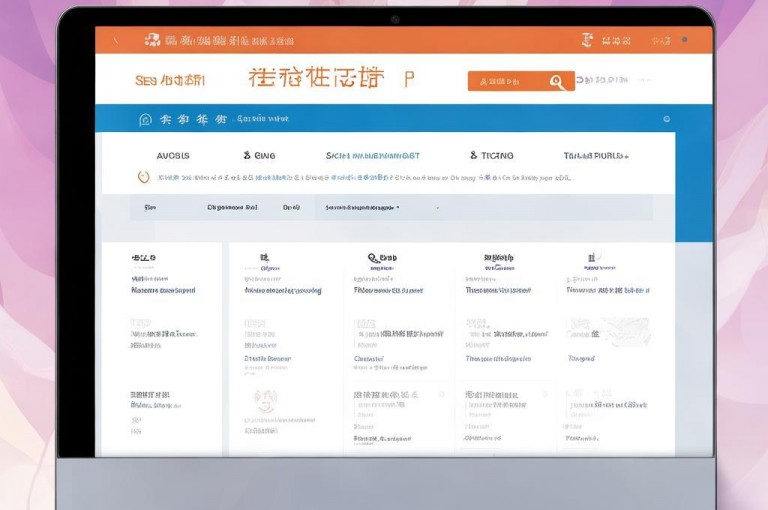Select the blue highlighted middle tab

[x=373, y=156]
